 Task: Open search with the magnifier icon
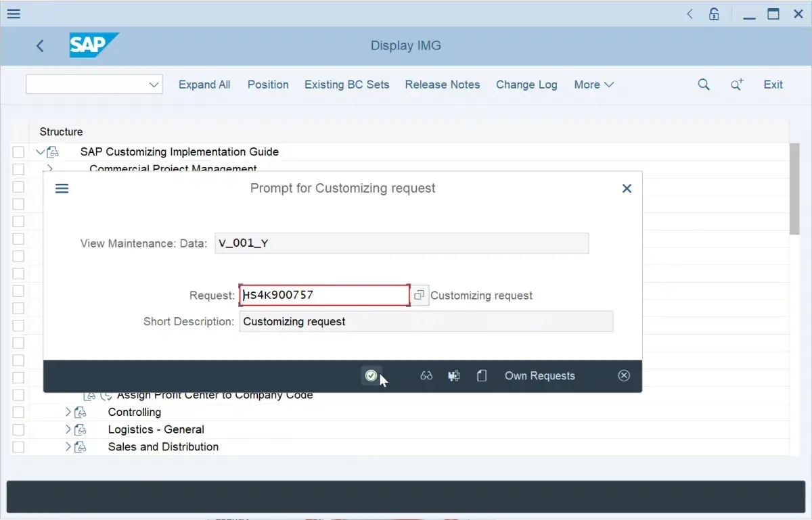(x=704, y=85)
